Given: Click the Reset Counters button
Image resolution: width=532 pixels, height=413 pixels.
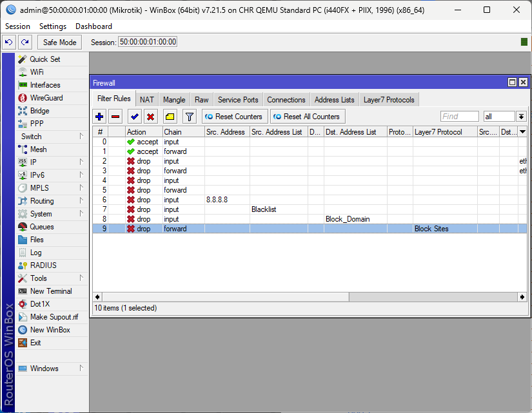Looking at the screenshot, I should [x=235, y=117].
